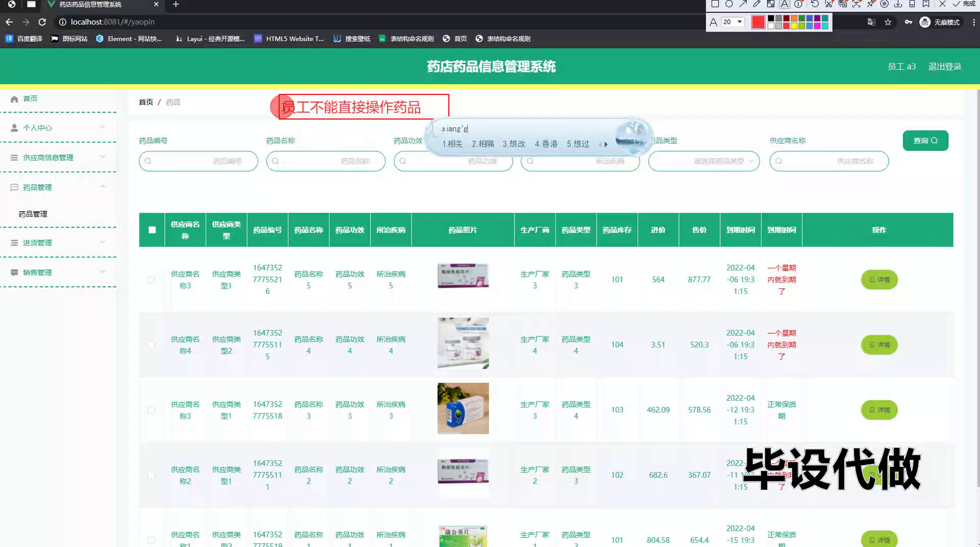Expand the 销售管理 sidebar menu

pyautogui.click(x=58, y=272)
